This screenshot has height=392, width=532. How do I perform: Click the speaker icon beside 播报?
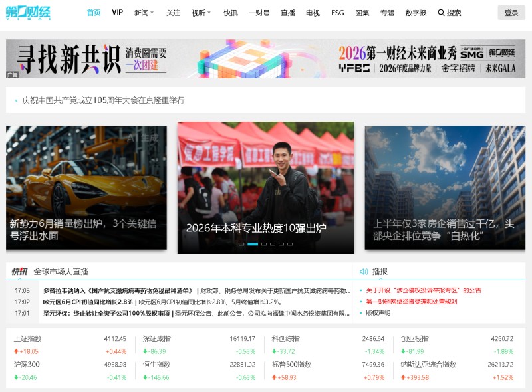364,272
